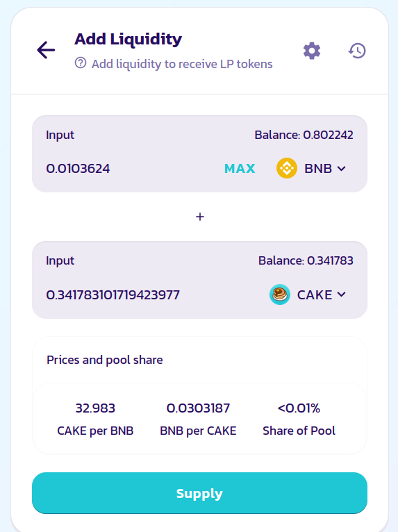Viewport: 398px width, 532px height.
Task: Go back using the left arrow
Action: [46, 50]
